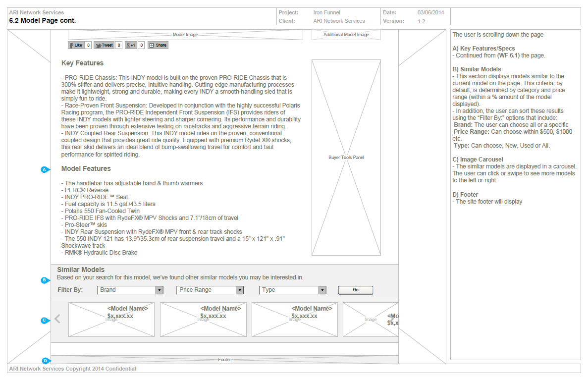Select the Model Image placeholder
The height and width of the screenshot is (379, 588).
(185, 35)
